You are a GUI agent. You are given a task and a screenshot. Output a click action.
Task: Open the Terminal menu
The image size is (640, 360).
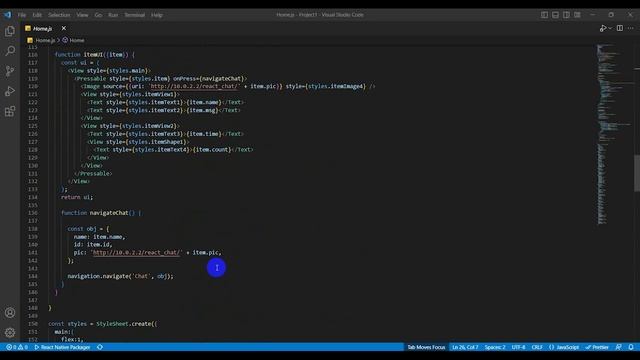click(135, 15)
